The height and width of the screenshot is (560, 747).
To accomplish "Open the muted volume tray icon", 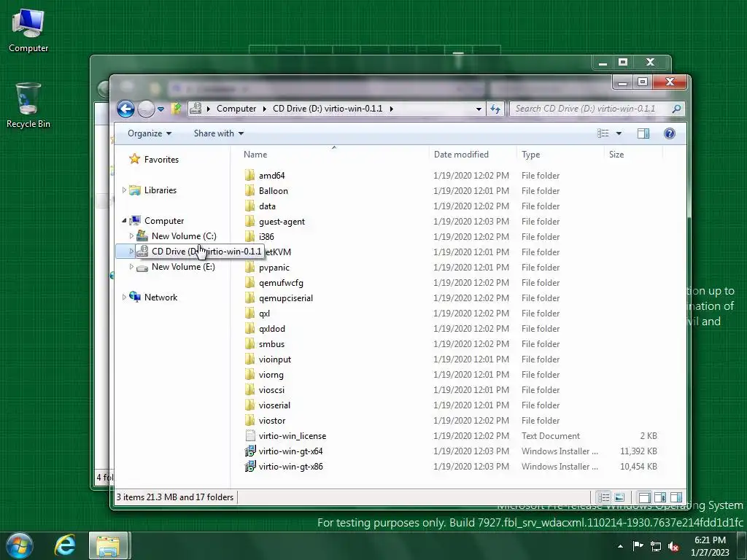I will pyautogui.click(x=673, y=546).
